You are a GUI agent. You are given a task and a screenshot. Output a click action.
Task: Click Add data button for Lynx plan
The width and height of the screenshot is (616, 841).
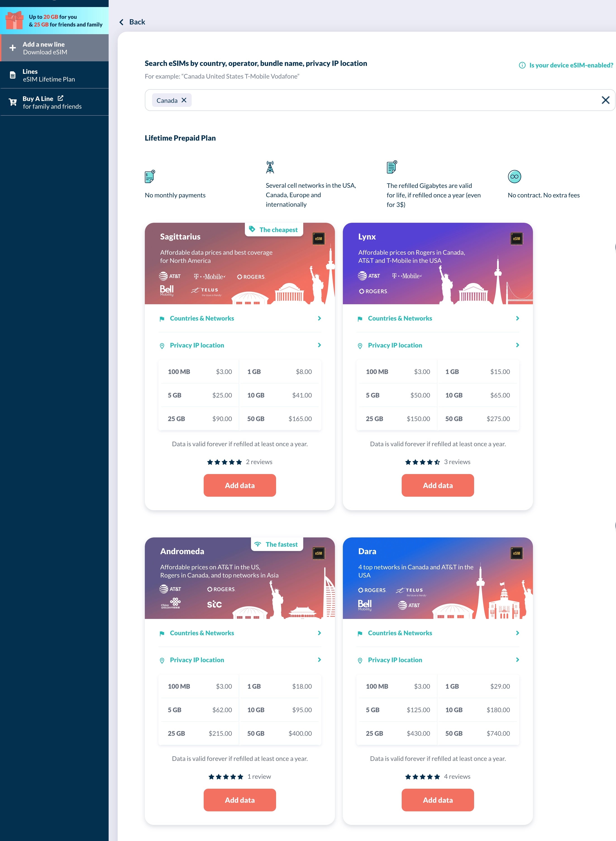pos(437,485)
